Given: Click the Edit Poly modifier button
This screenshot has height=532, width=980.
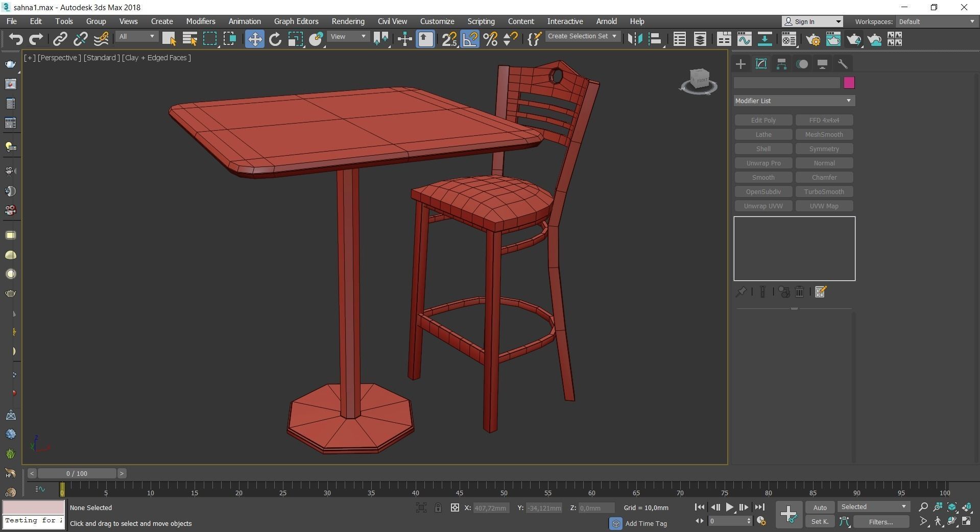Looking at the screenshot, I should click(x=763, y=120).
